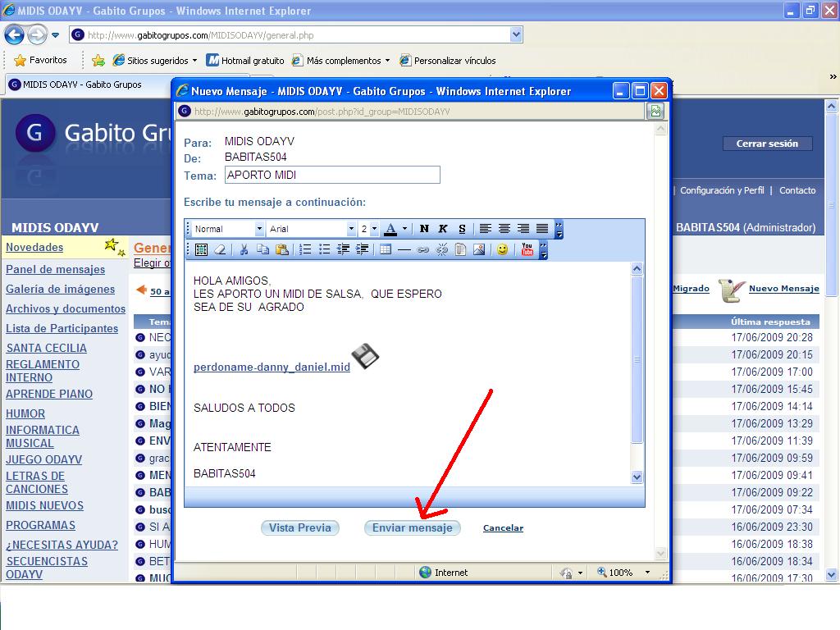Open the smiley emoticon picker
840x630 pixels.
coord(502,249)
